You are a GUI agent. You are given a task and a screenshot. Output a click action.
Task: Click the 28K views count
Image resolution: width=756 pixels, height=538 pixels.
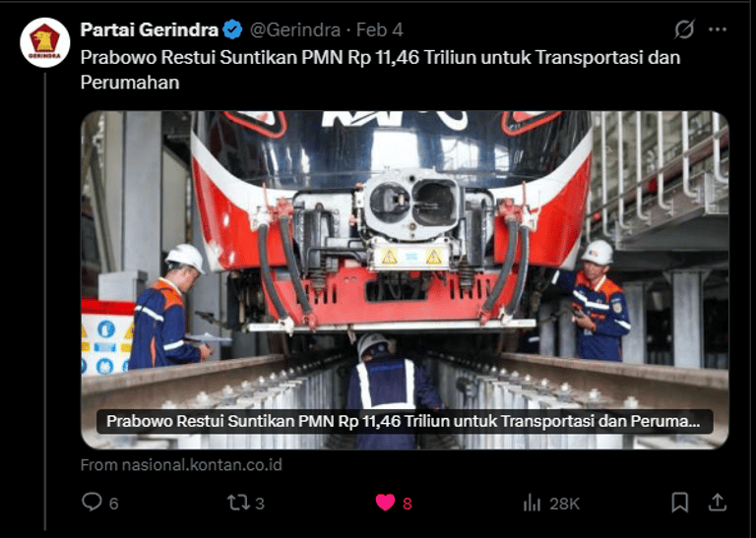point(564,504)
